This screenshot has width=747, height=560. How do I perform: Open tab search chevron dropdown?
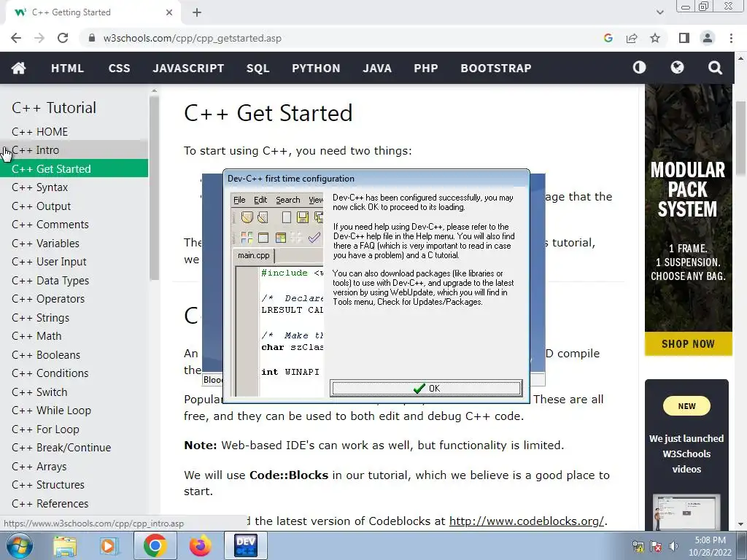(659, 12)
